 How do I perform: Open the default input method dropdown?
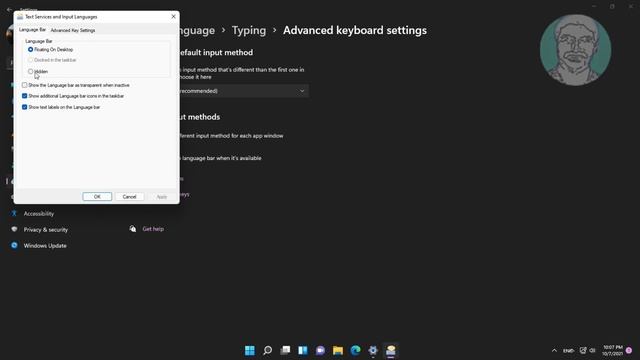point(244,91)
